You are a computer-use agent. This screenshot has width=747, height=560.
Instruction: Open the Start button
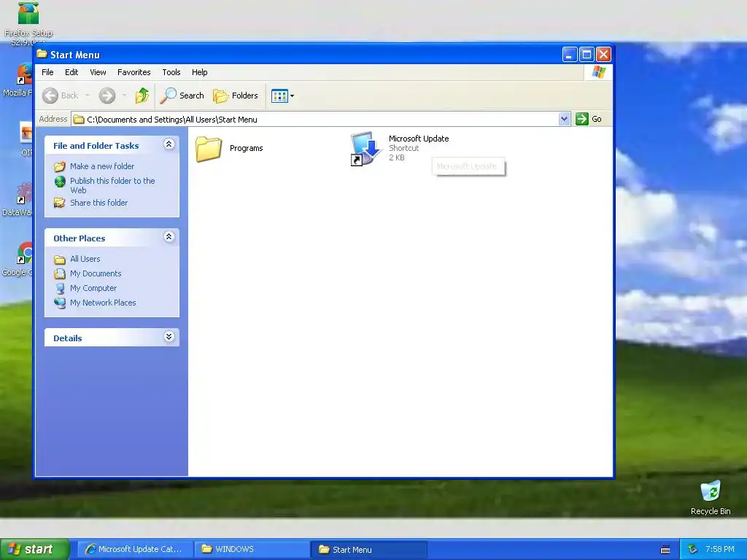pos(34,549)
